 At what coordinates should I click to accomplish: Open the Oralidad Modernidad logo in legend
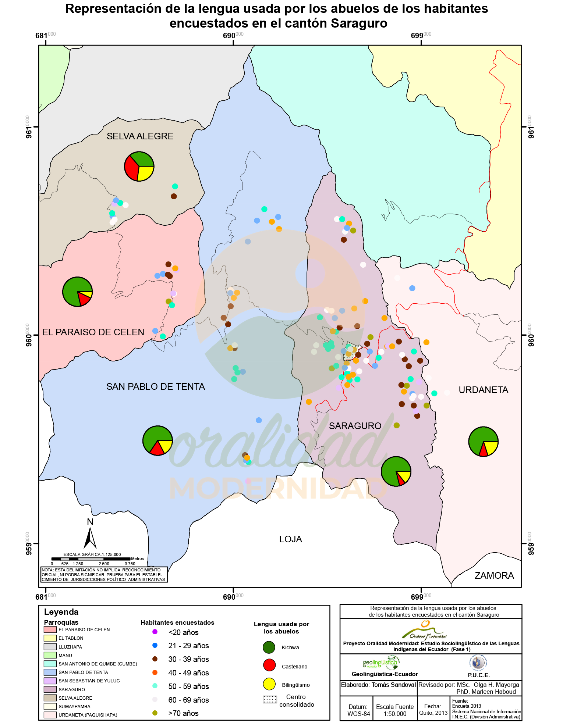click(x=425, y=631)
